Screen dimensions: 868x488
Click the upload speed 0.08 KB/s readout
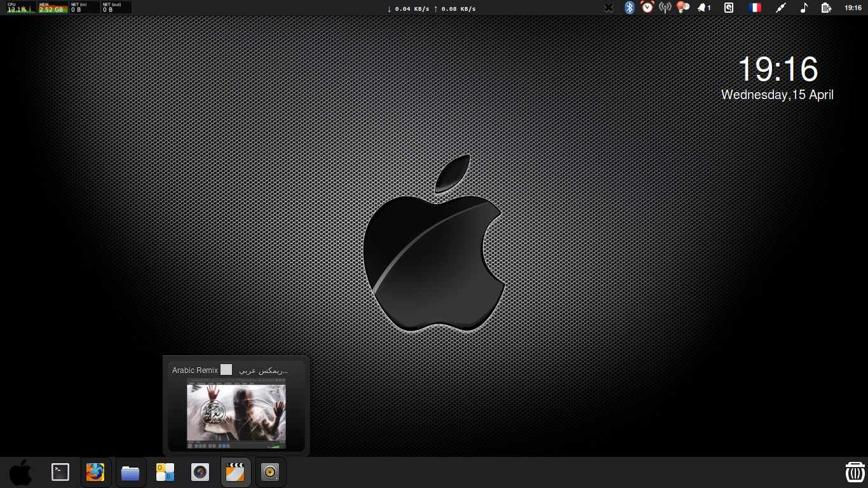pos(454,9)
